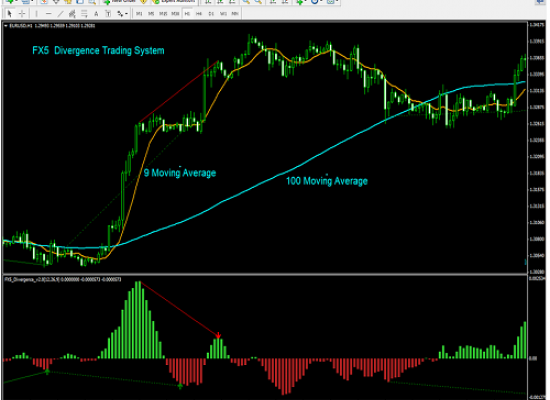550x400 pixels.
Task: Select the text 'A' annotation tool
Action: 96,14
